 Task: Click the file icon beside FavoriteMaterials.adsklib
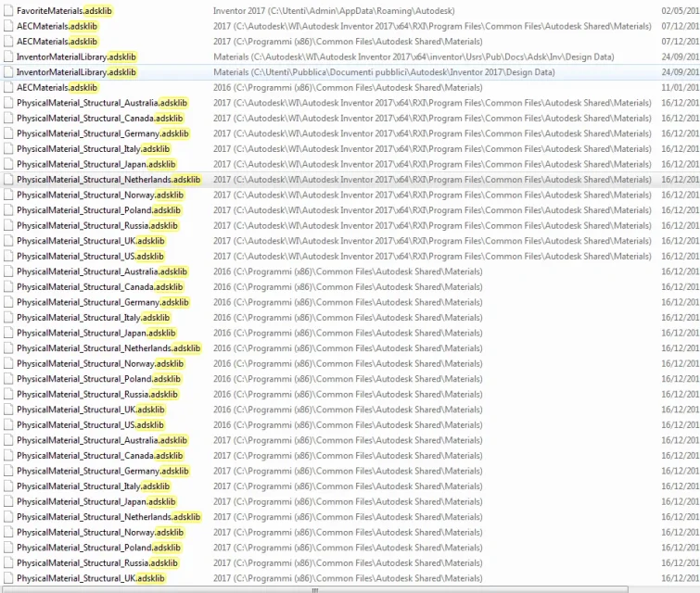8,11
